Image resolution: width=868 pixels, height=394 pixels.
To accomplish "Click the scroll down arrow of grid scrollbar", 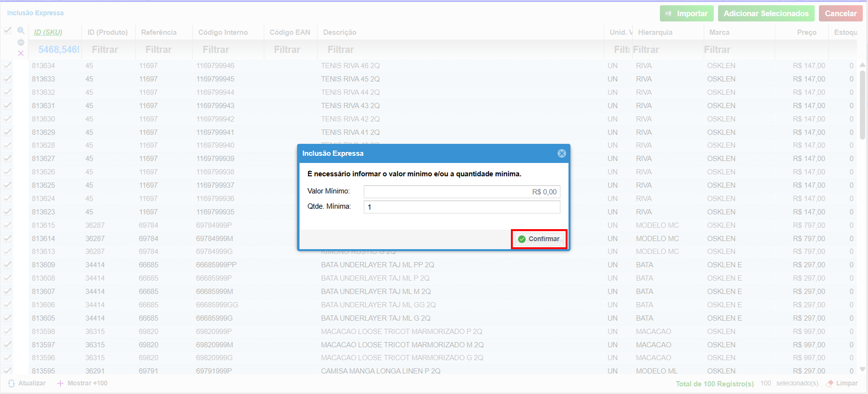I will point(862,369).
